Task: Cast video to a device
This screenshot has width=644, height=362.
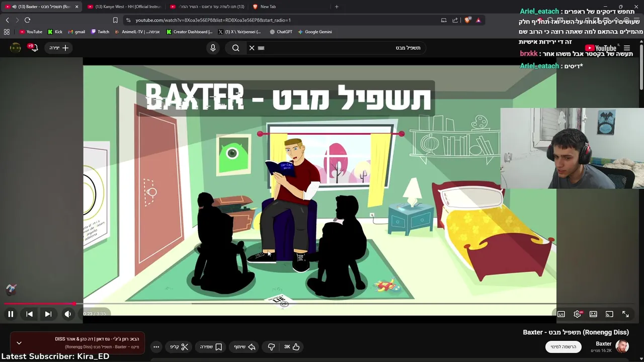Action: click(x=609, y=314)
